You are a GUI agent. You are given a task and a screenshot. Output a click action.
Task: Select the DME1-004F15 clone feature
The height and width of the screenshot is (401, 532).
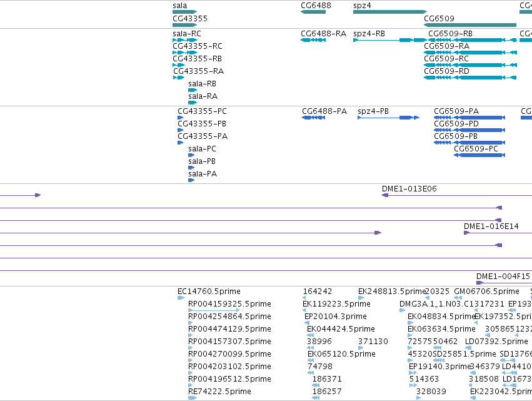[504, 283]
